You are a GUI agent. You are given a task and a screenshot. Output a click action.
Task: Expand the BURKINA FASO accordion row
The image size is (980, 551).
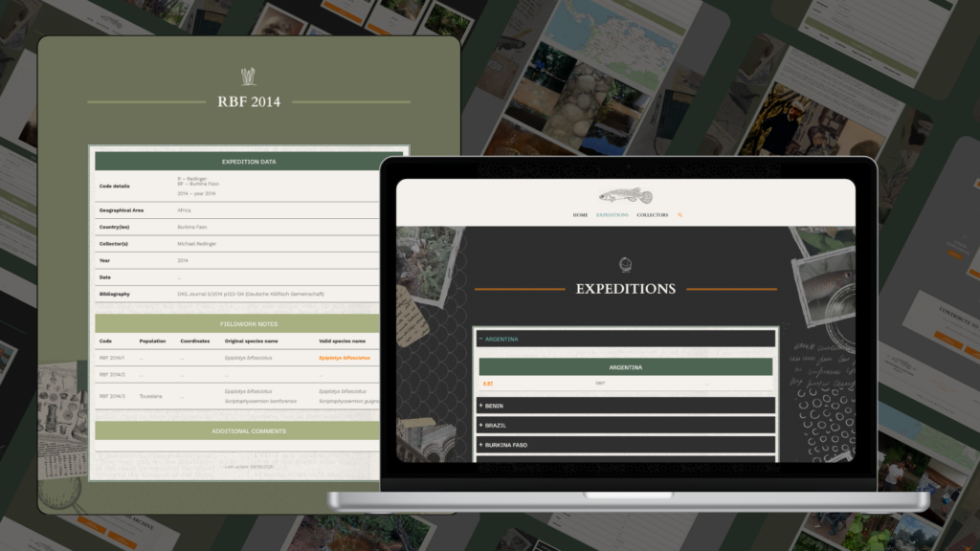(626, 445)
